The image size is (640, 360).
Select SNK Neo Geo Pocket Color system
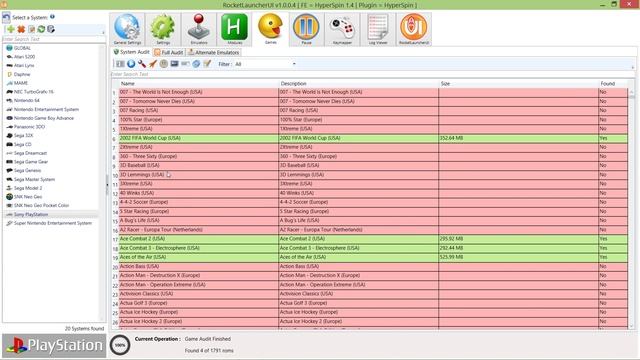click(41, 205)
